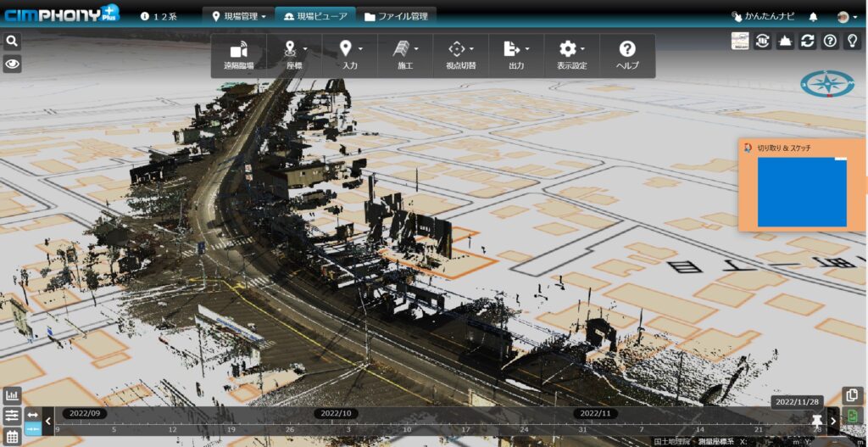This screenshot has height=447, width=868.
Task: Click the search magnifier icon
Action: tap(12, 41)
